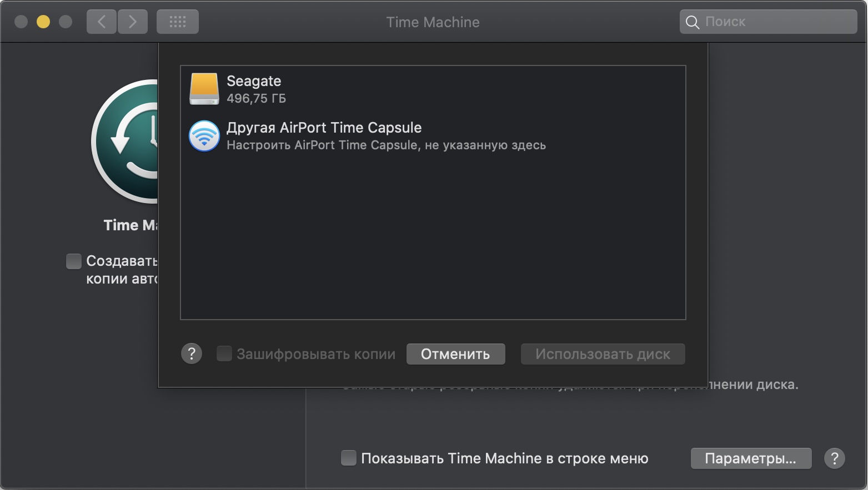Click the search magnifier icon
The width and height of the screenshot is (868, 490).
point(693,22)
